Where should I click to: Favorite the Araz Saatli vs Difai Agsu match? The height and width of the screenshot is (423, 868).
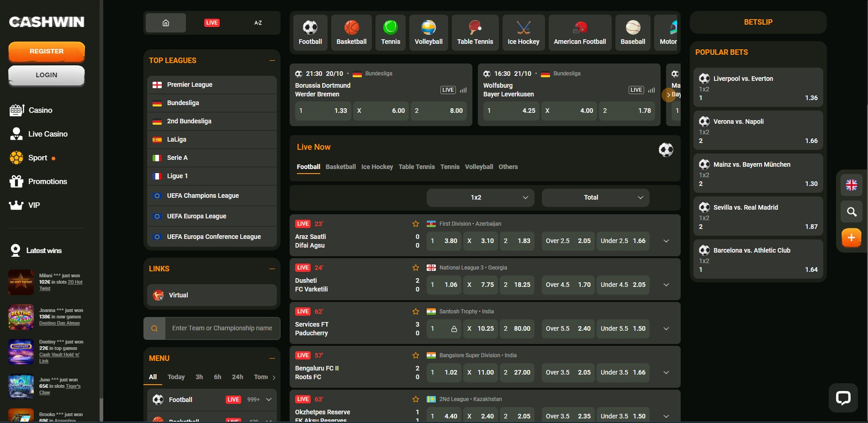[416, 224]
